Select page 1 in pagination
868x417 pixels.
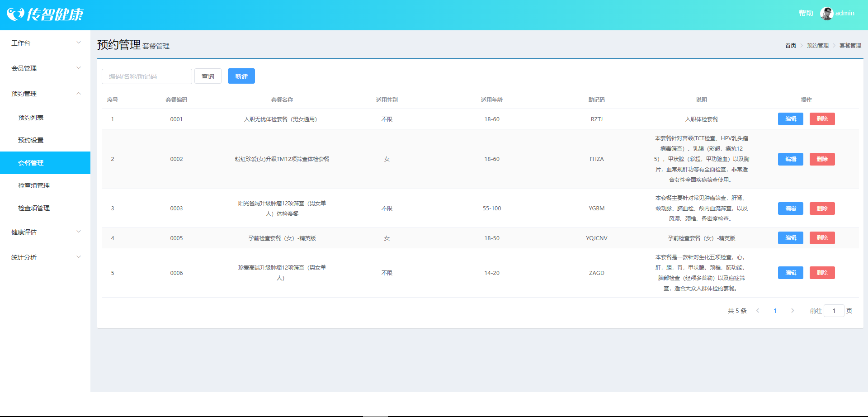click(775, 311)
